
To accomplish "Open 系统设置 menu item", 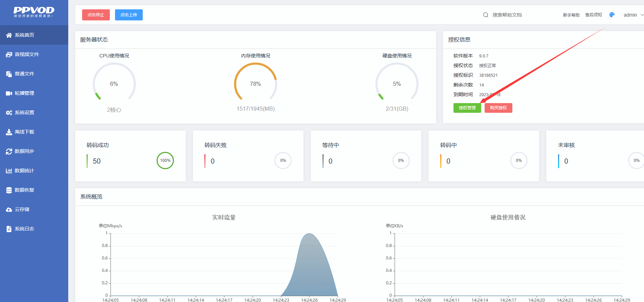I will pyautogui.click(x=34, y=112).
